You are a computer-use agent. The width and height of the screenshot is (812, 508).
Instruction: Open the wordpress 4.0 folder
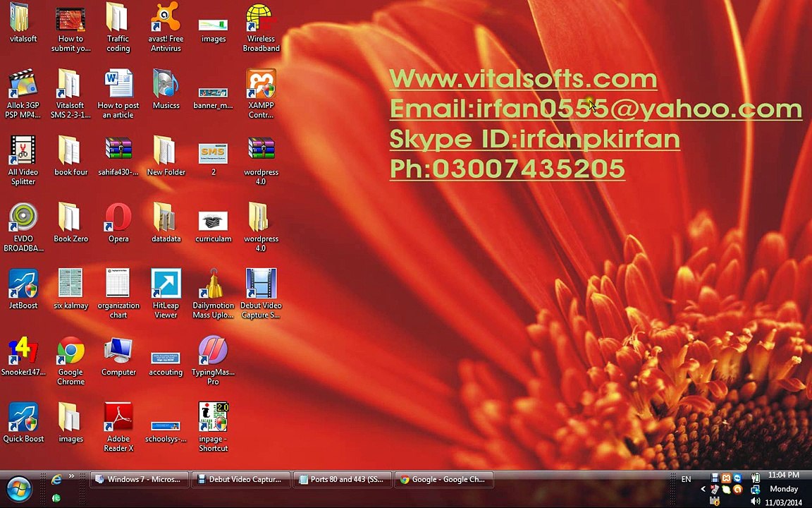point(261,227)
